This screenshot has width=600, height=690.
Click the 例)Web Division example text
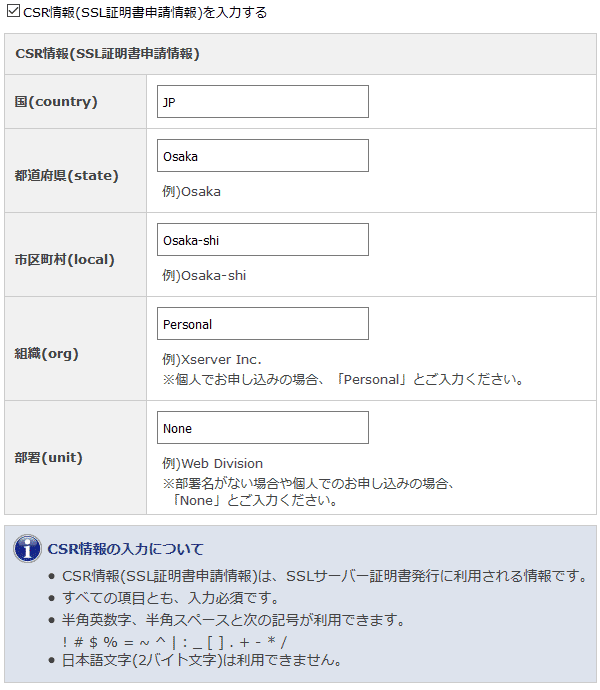(x=212, y=464)
